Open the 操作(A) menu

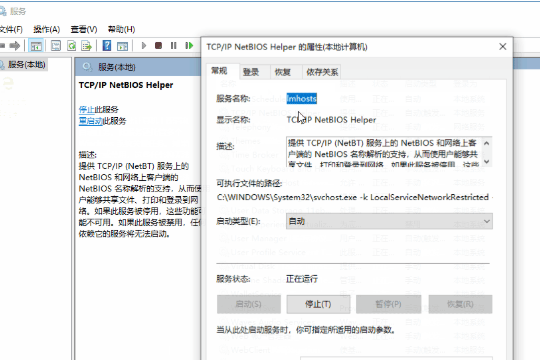[x=46, y=29]
